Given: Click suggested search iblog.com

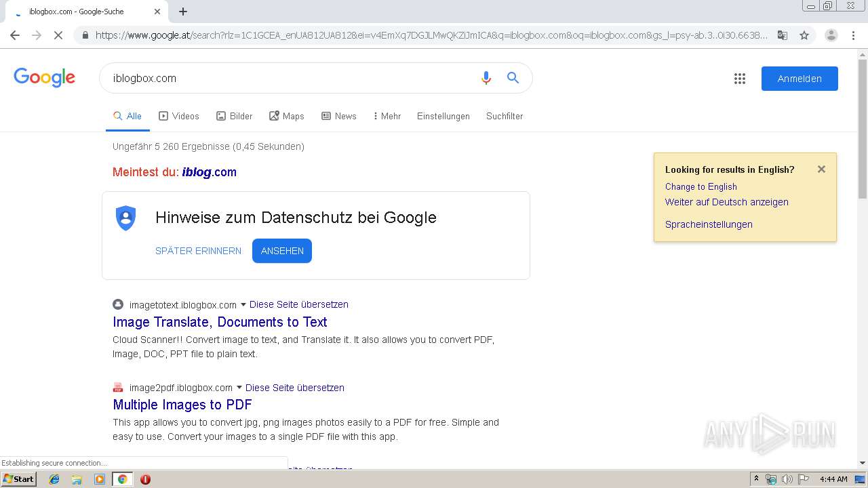Looking at the screenshot, I should (210, 172).
